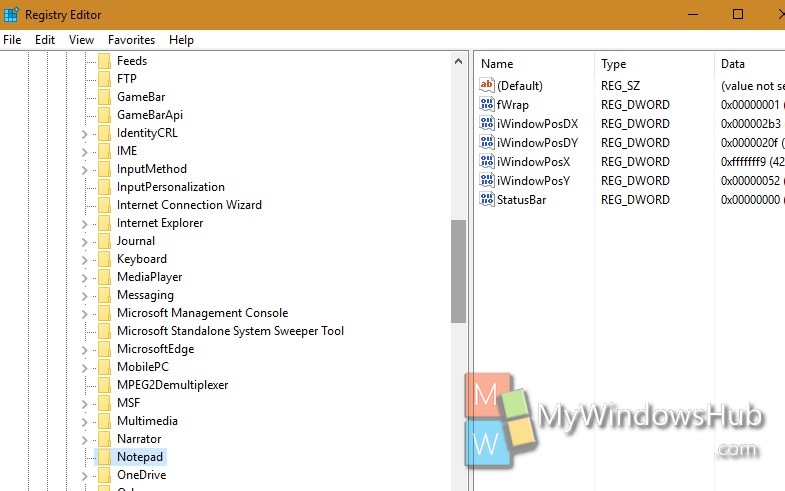Viewport: 785px width, 491px height.
Task: Select the iWindowPosX value name
Action: (x=533, y=162)
